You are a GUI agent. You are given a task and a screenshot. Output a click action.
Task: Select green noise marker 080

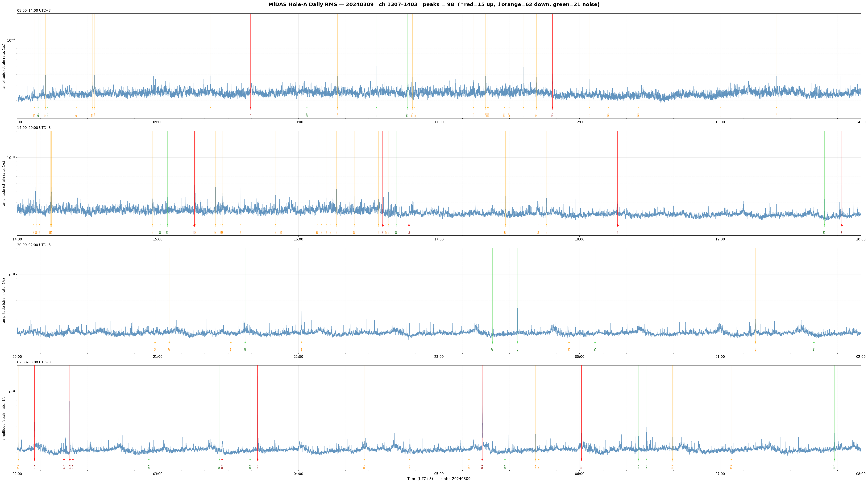point(149,459)
